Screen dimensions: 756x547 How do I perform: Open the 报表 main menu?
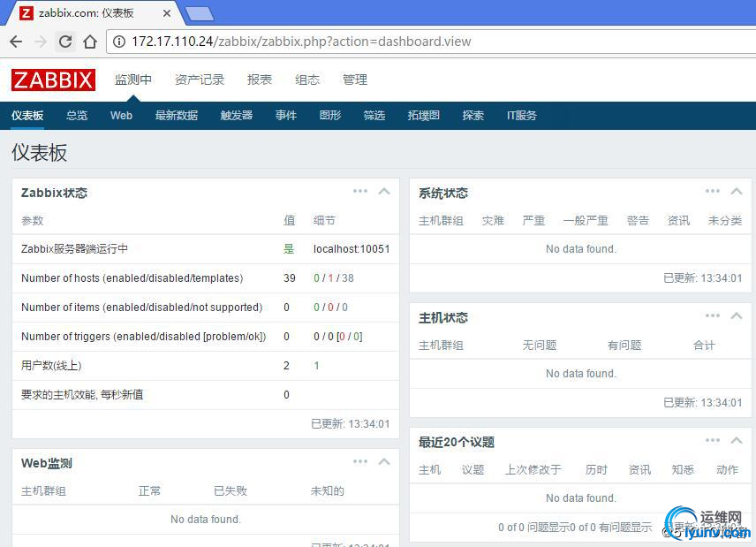(260, 80)
